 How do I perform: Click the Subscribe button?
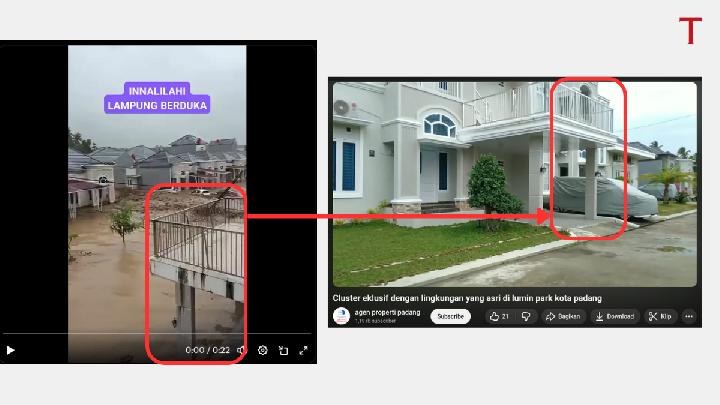click(x=450, y=316)
